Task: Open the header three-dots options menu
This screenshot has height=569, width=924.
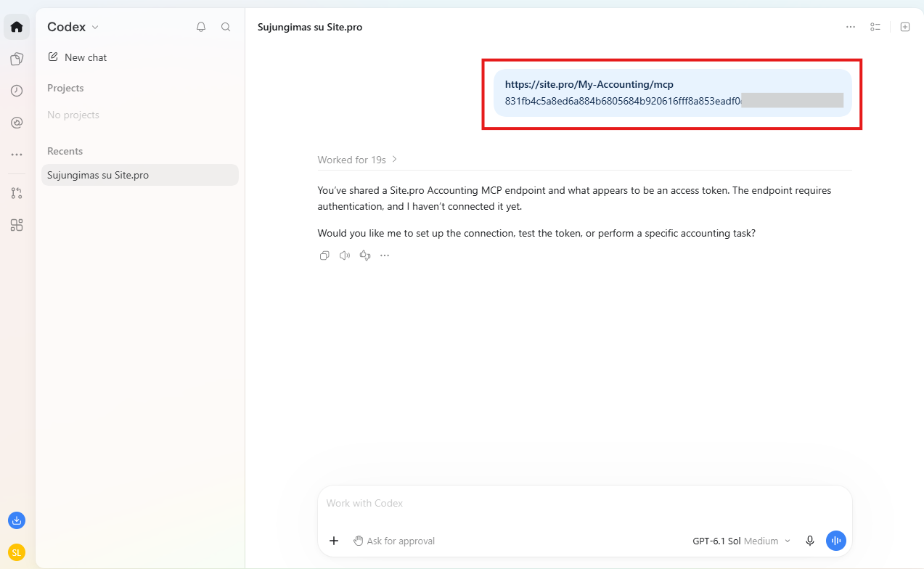Action: coord(851,27)
